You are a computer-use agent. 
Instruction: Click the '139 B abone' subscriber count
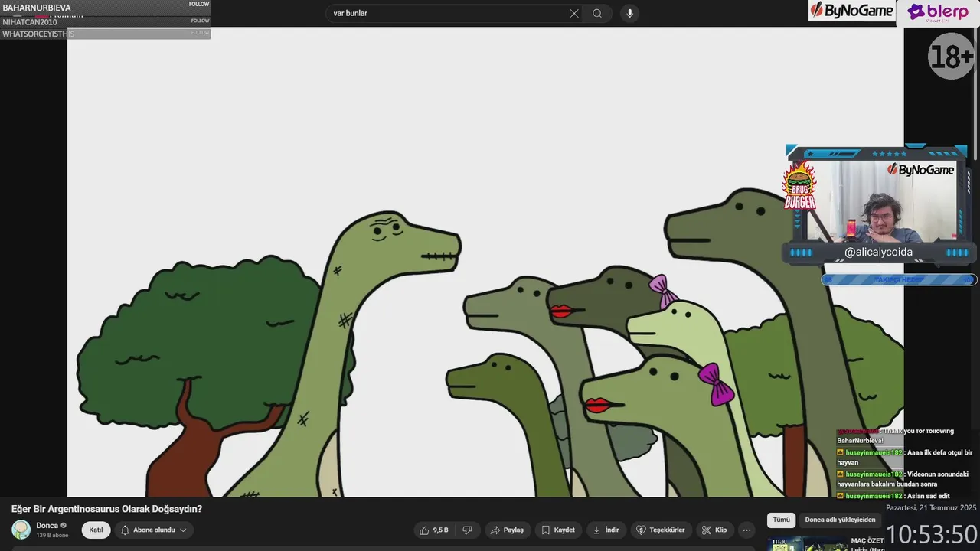click(x=52, y=535)
